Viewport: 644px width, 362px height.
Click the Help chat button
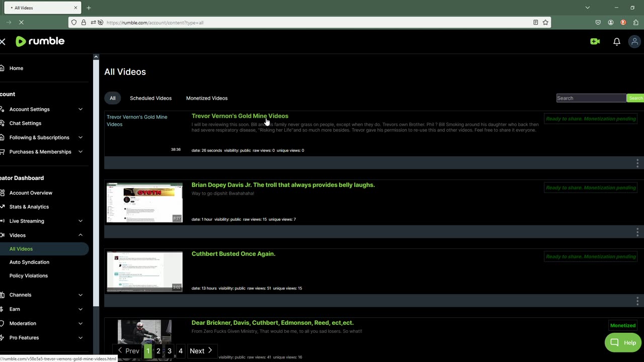pos(623,342)
